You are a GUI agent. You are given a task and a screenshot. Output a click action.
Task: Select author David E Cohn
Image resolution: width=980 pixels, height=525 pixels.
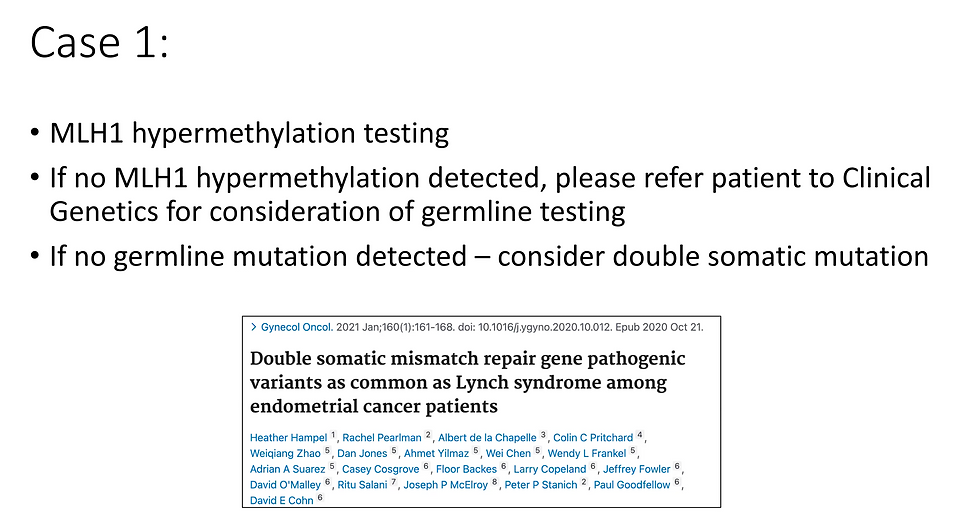tap(281, 499)
